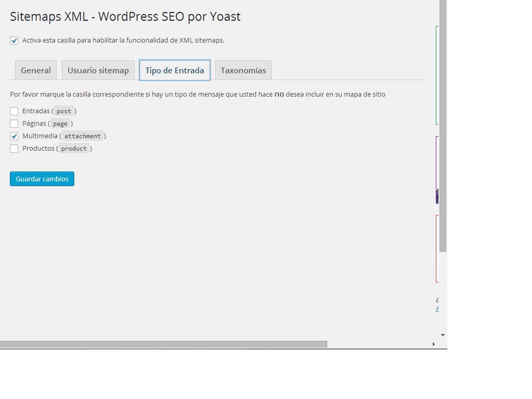Click the 'page' code label
Image resolution: width=532 pixels, height=399 pixels.
pos(60,124)
